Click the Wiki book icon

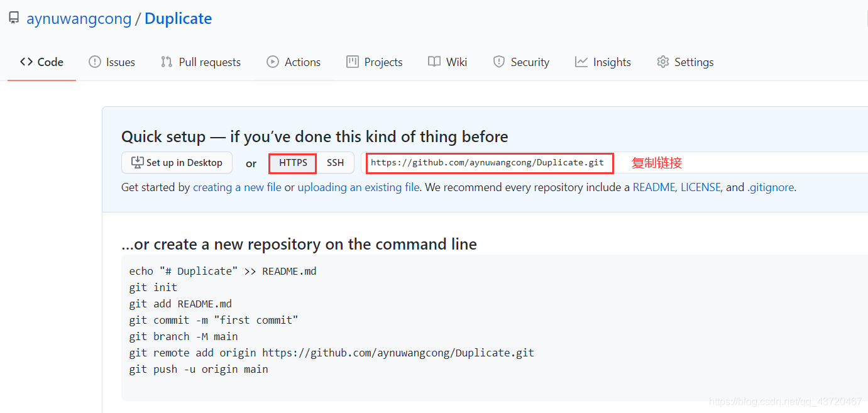434,62
